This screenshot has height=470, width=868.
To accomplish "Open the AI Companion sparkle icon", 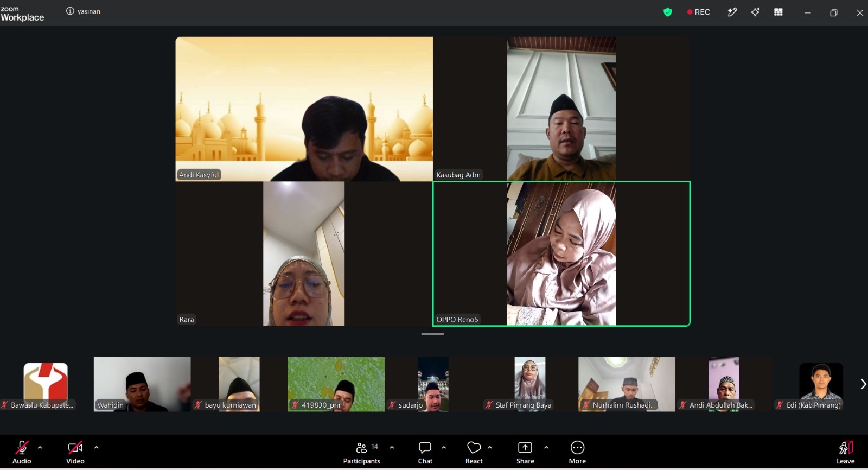I will click(x=755, y=12).
